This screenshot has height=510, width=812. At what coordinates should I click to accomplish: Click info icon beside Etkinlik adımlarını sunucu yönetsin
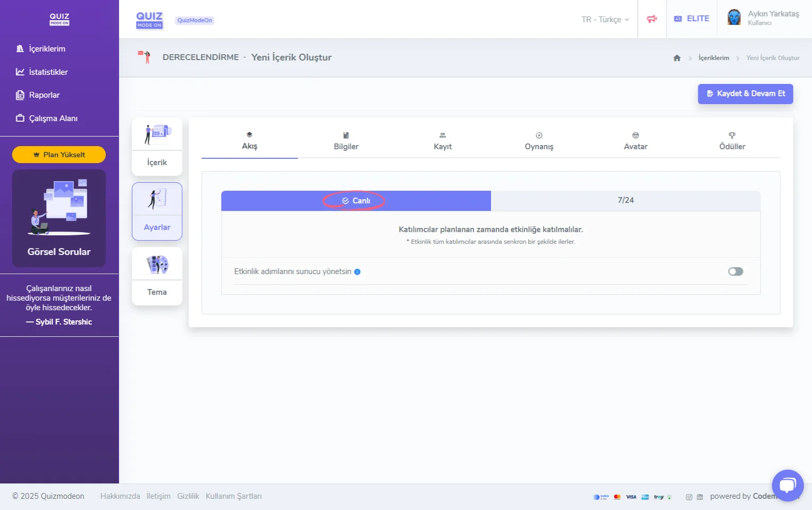(x=357, y=272)
